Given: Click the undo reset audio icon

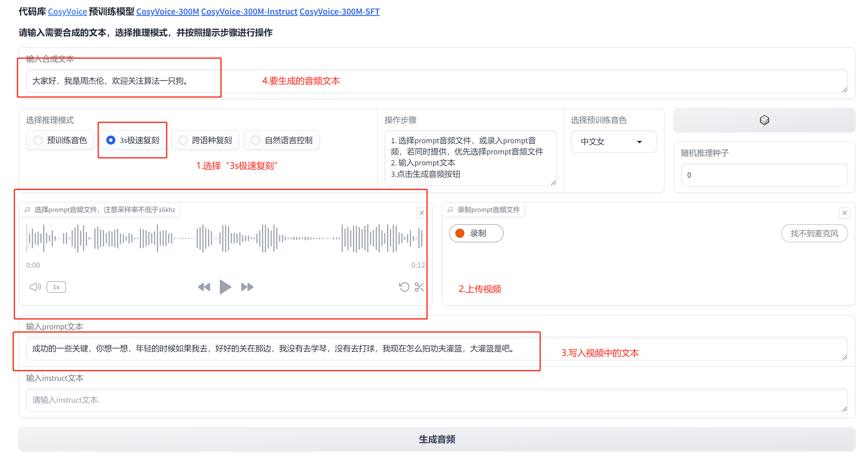Looking at the screenshot, I should click(404, 287).
